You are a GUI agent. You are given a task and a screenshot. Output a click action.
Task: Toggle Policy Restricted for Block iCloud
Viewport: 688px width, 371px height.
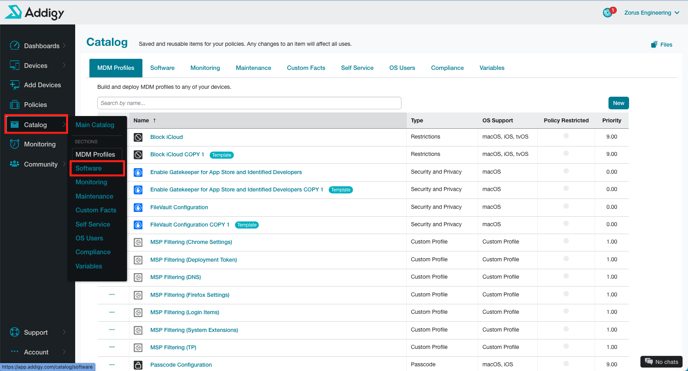566,136
